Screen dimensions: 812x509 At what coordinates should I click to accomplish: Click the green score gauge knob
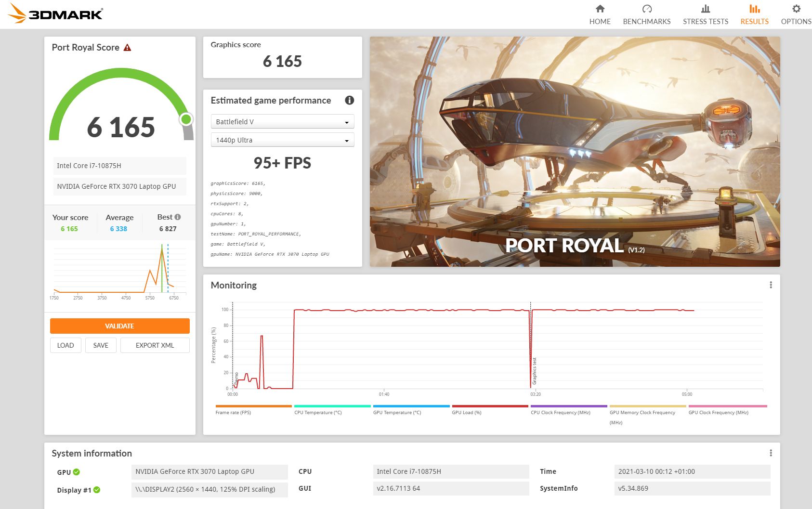pos(186,119)
